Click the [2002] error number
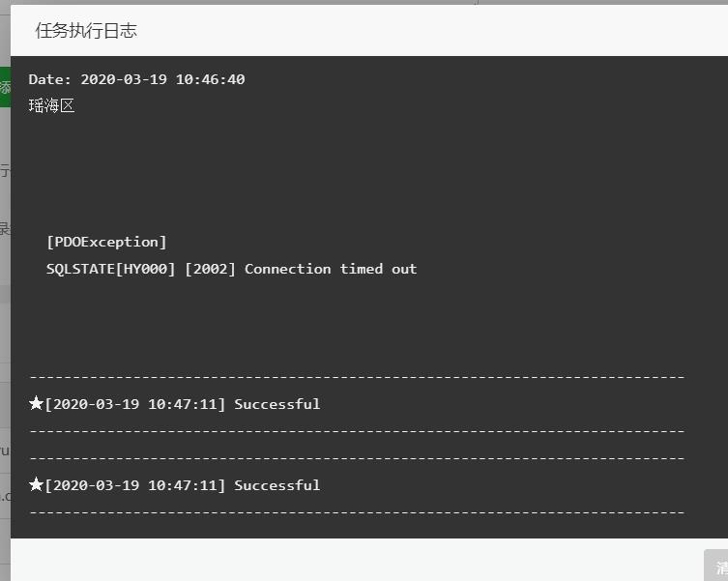The image size is (728, 581). click(211, 269)
